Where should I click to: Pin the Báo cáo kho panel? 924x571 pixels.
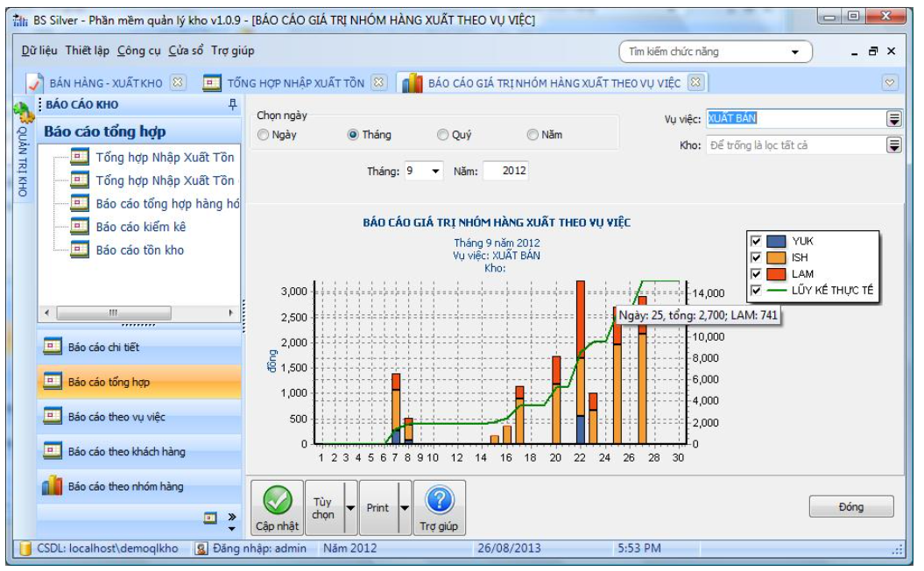click(232, 104)
